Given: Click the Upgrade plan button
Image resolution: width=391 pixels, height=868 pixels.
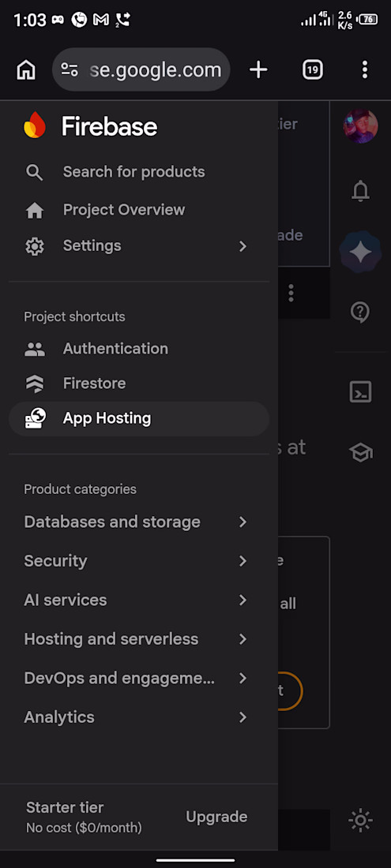Looking at the screenshot, I should coord(216,817).
